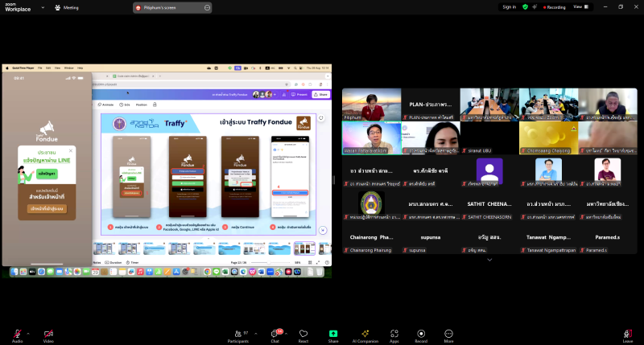Click the Sign in link

pos(509,6)
